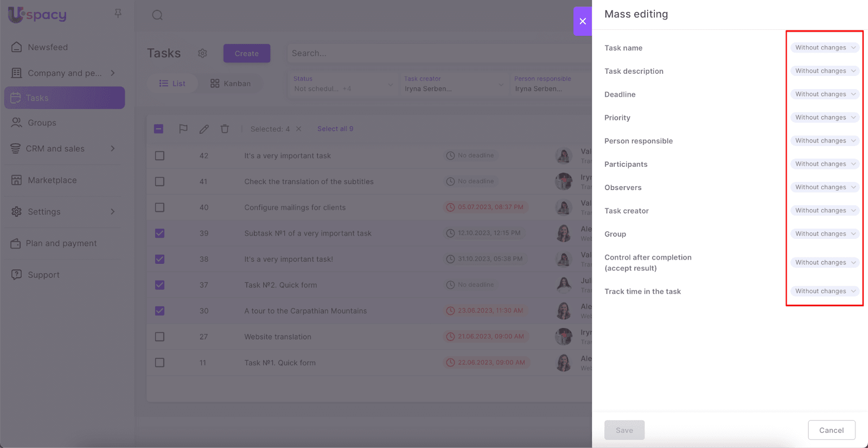Viewport: 868px width, 448px height.
Task: Click the pin sidebar icon
Action: [118, 14]
